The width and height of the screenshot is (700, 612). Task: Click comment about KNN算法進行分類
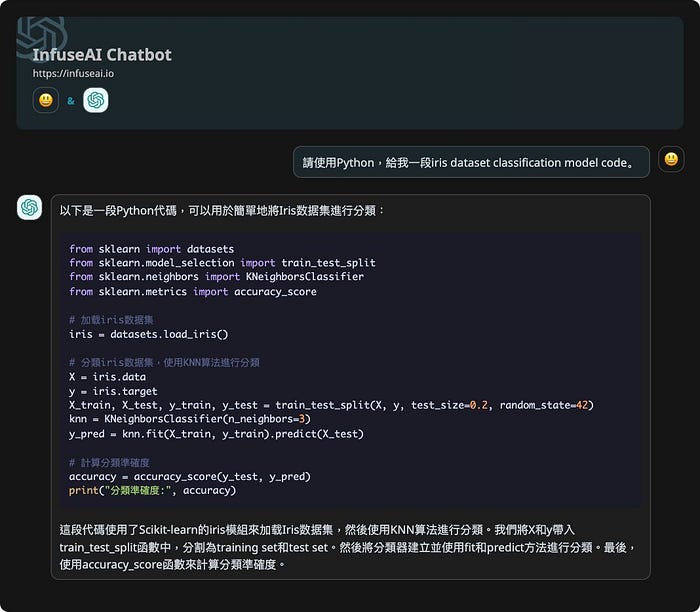click(164, 362)
